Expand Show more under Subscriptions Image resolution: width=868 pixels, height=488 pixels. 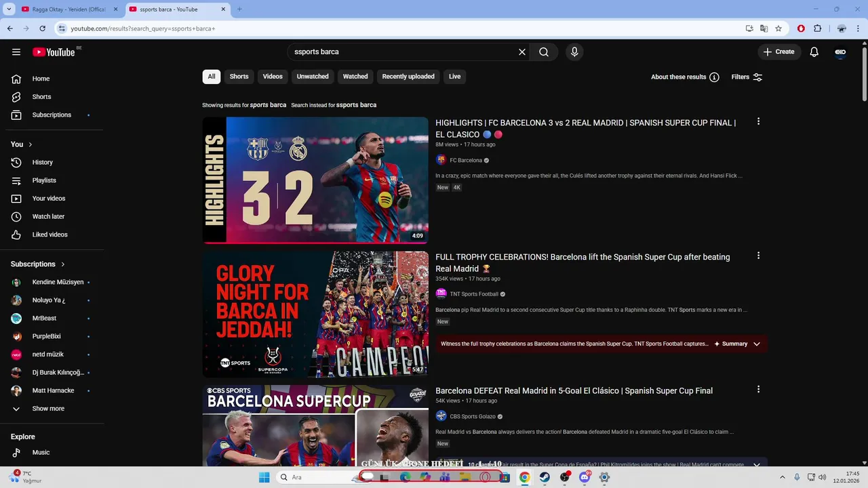[x=47, y=409]
